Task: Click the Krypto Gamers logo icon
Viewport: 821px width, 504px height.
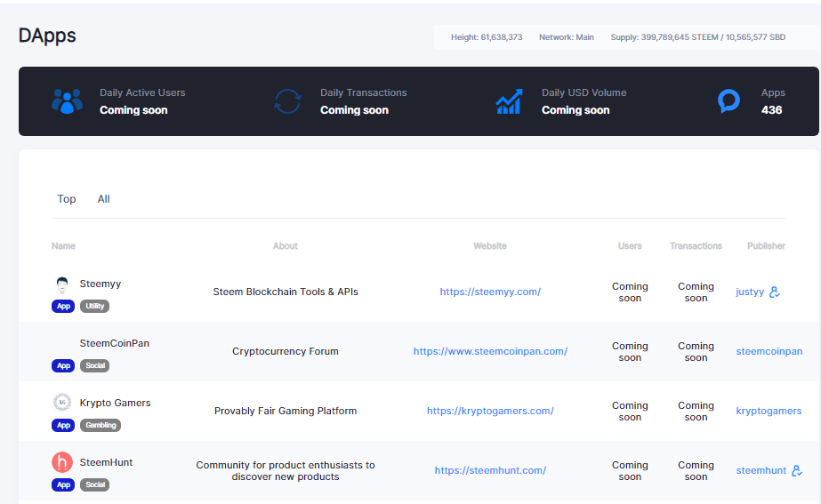Action: tap(62, 403)
